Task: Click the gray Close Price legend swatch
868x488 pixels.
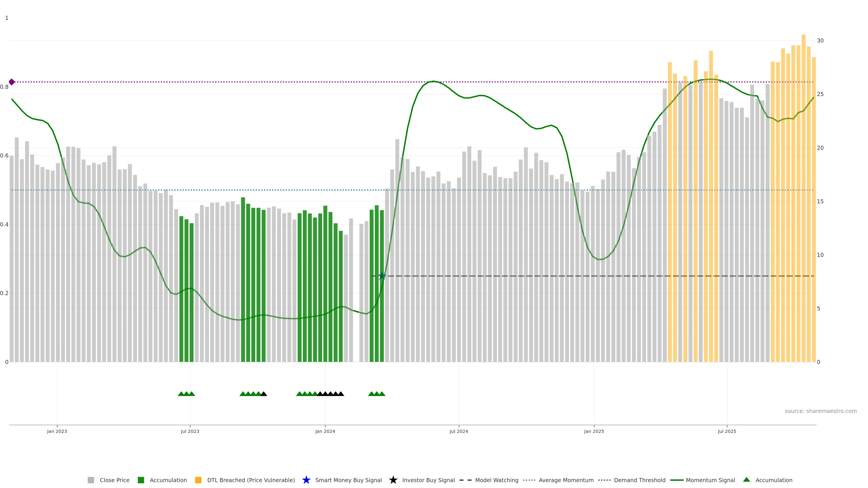Action: (x=91, y=480)
